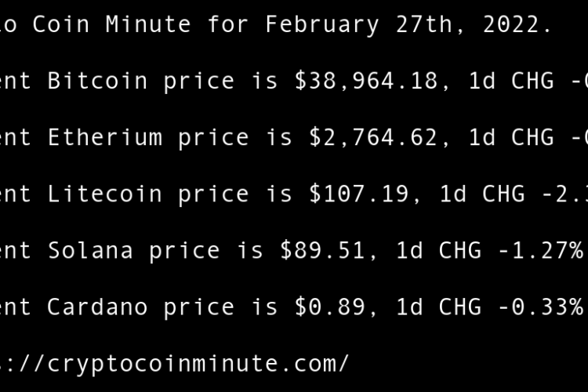The height and width of the screenshot is (392, 588).
Task: Click the word Bitcoin
Action: coord(97,81)
